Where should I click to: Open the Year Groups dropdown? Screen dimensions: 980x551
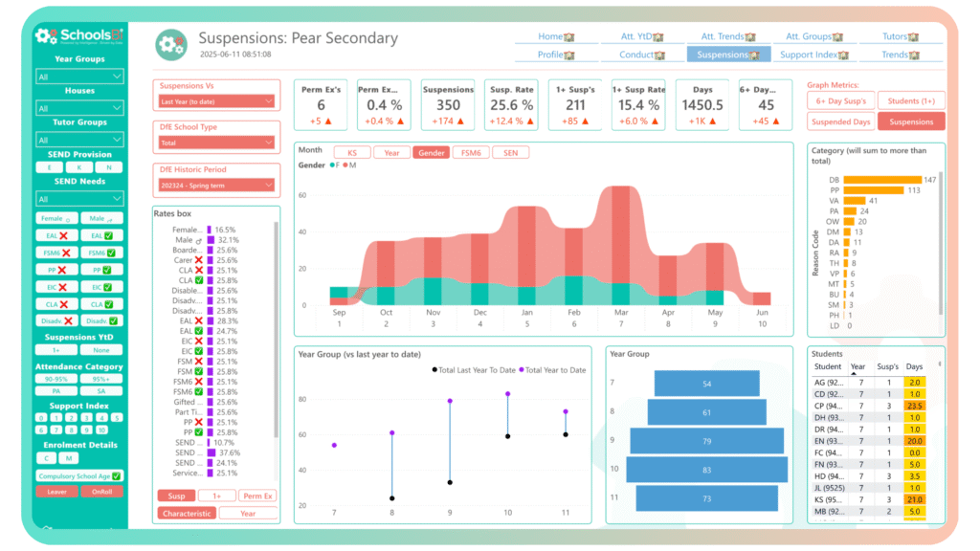click(x=79, y=77)
